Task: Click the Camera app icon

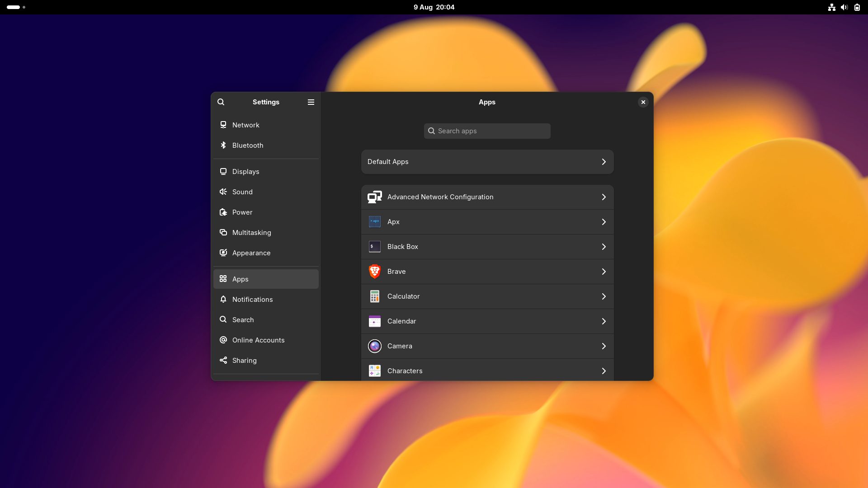Action: (375, 346)
